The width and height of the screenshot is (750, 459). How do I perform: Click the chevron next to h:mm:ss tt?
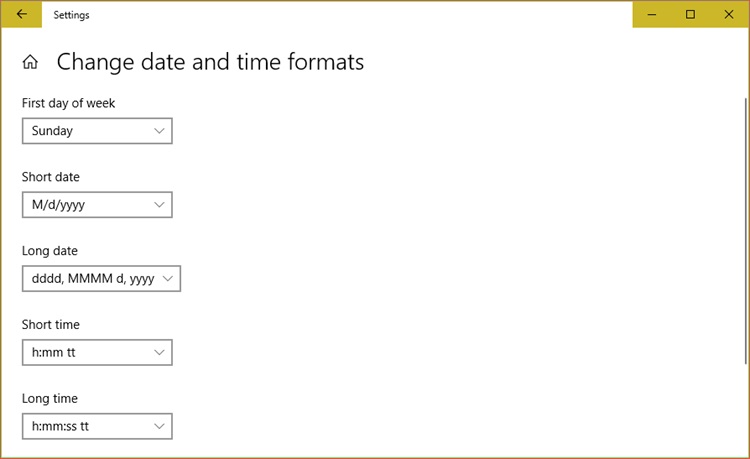pos(160,427)
